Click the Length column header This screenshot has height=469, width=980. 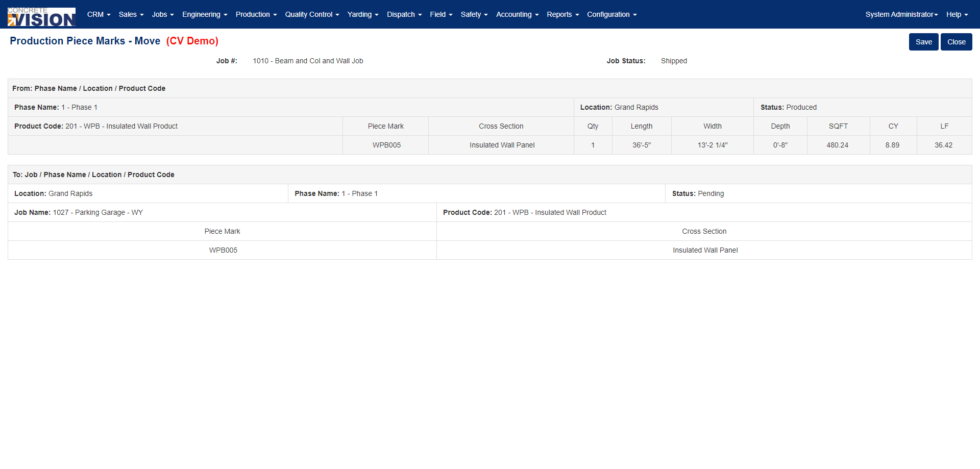tap(642, 126)
